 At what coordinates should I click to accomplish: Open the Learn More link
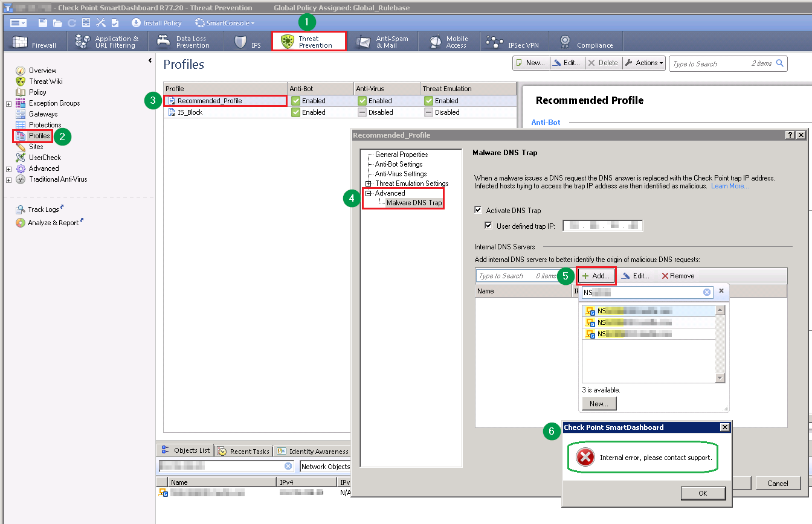(x=729, y=186)
